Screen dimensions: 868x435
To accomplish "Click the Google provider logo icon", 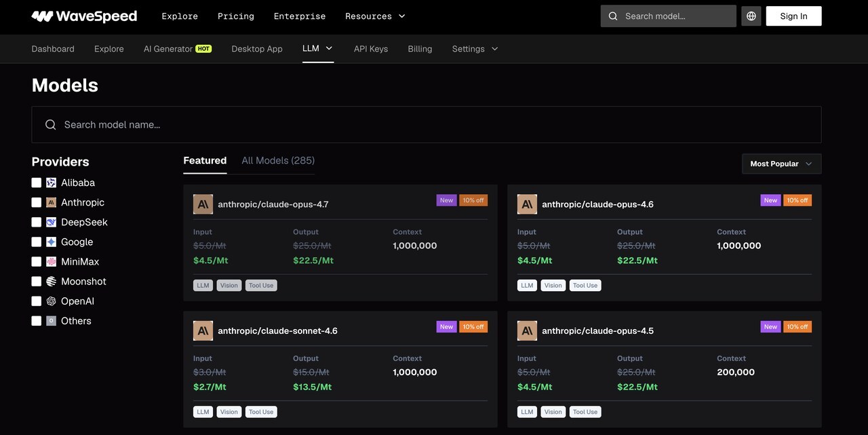I will (x=51, y=242).
